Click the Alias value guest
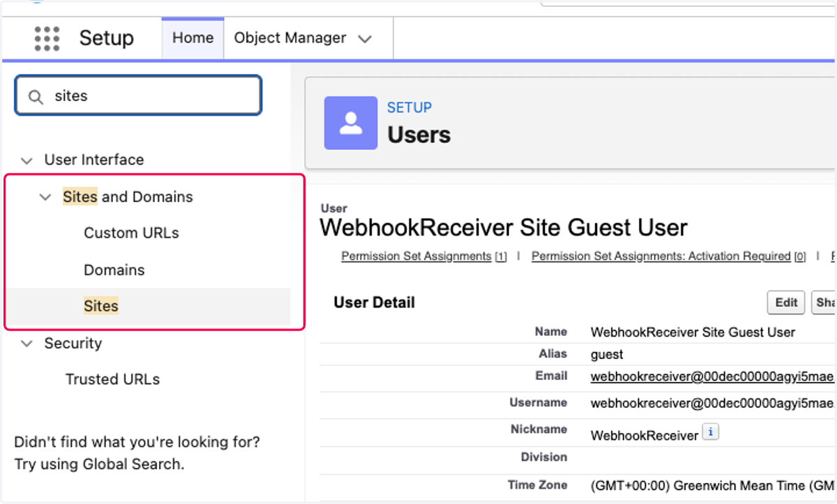This screenshot has width=837, height=504. click(607, 354)
